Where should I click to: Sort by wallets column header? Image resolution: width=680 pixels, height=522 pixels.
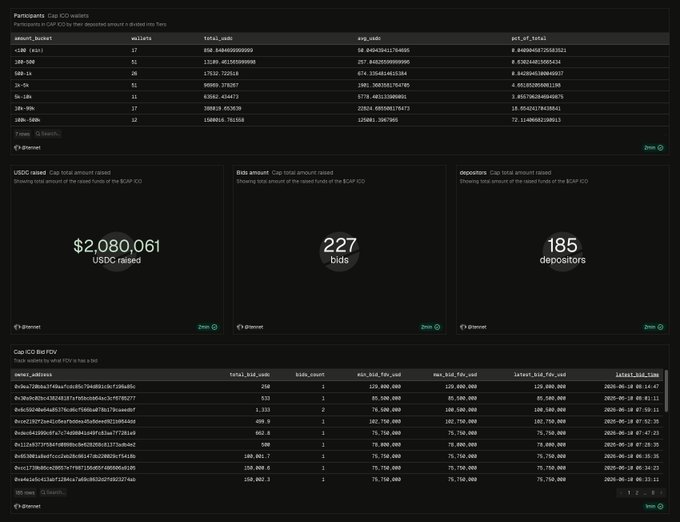[141, 39]
